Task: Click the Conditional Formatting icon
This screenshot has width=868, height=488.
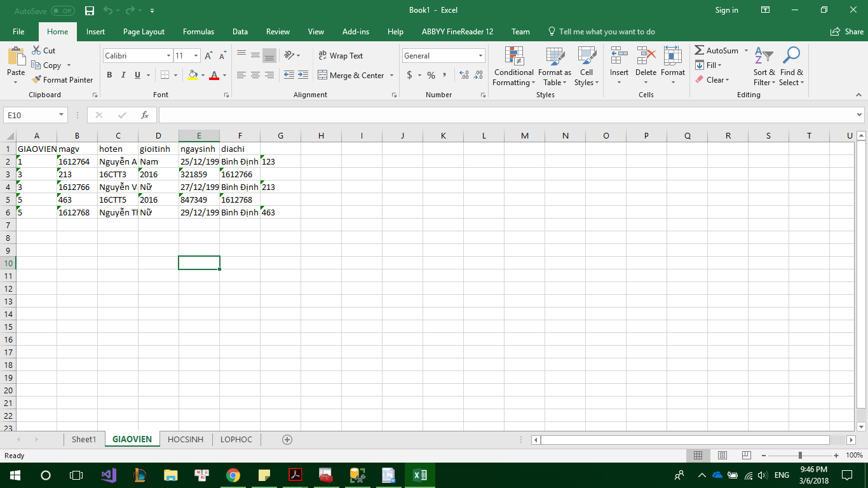Action: point(513,57)
